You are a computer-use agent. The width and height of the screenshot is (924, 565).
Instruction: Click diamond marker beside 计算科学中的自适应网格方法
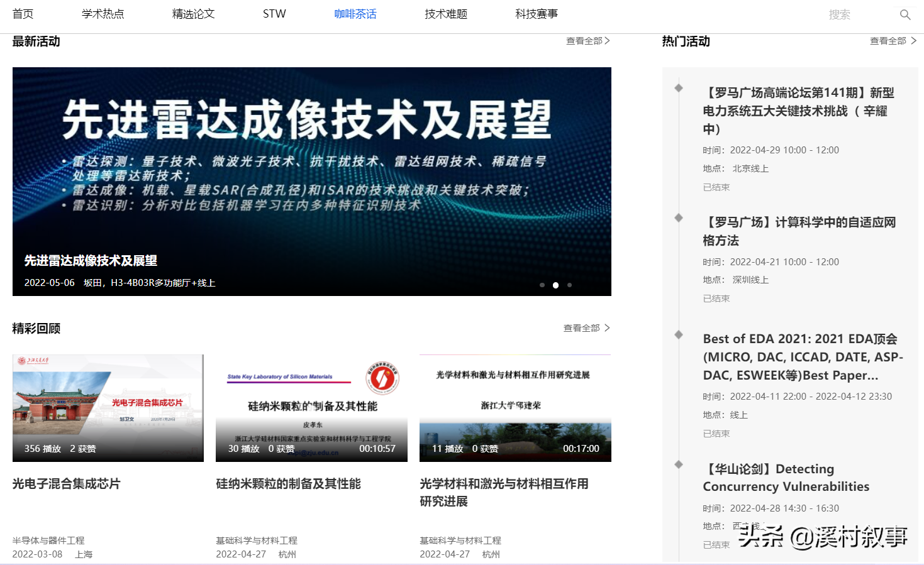pyautogui.click(x=679, y=217)
